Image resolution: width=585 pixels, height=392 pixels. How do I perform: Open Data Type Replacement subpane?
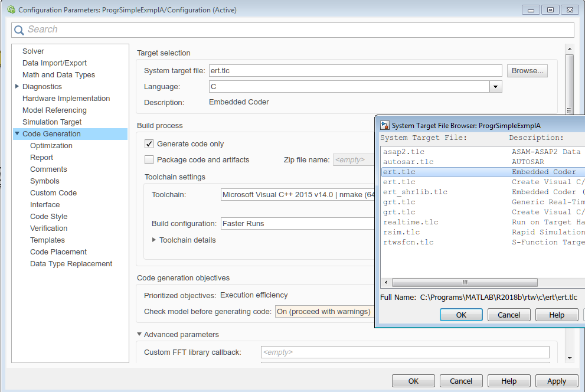pyautogui.click(x=71, y=264)
